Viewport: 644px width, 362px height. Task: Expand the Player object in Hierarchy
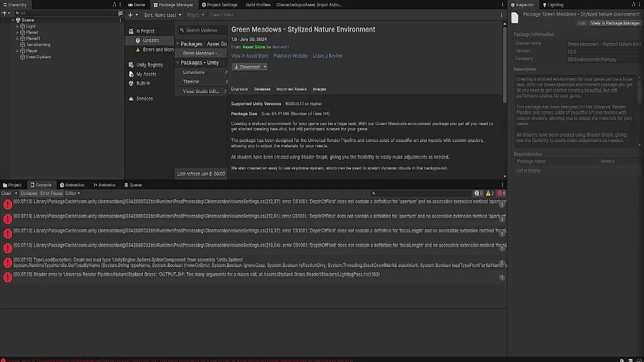[x=18, y=51]
